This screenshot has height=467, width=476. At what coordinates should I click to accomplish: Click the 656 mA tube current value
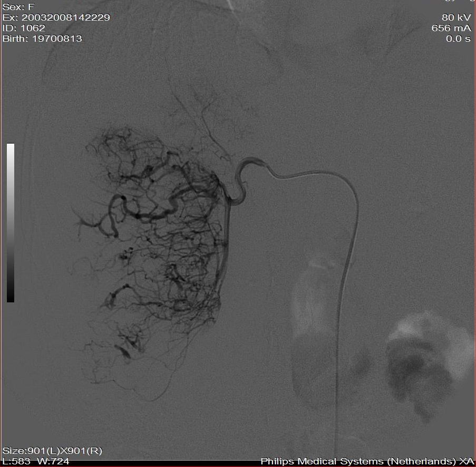point(451,28)
